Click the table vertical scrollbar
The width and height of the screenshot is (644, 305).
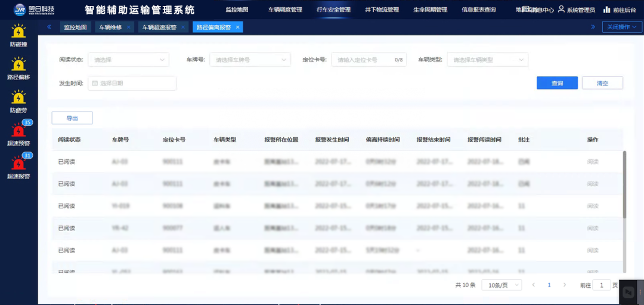coord(625,184)
